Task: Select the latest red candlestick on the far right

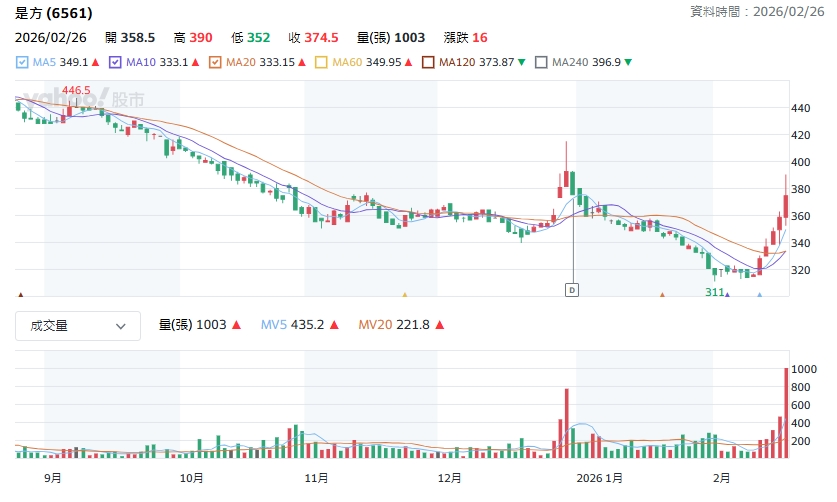Action: 786,205
